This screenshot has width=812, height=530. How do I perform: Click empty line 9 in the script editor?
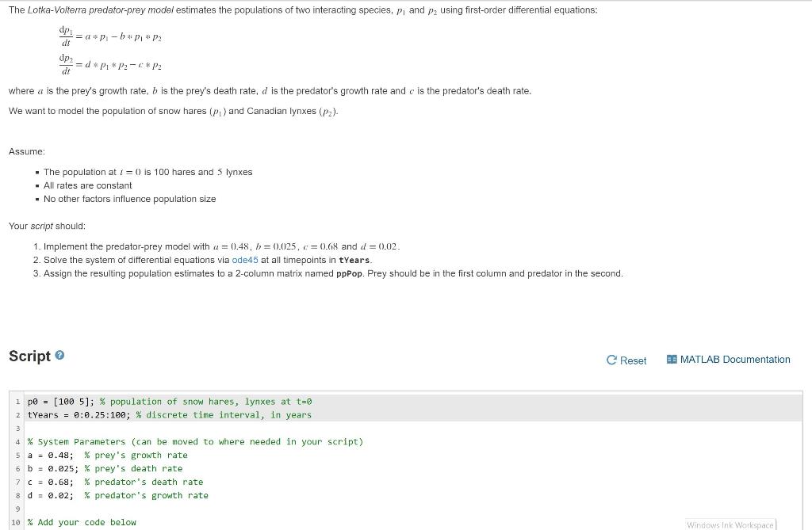click(x=79, y=509)
